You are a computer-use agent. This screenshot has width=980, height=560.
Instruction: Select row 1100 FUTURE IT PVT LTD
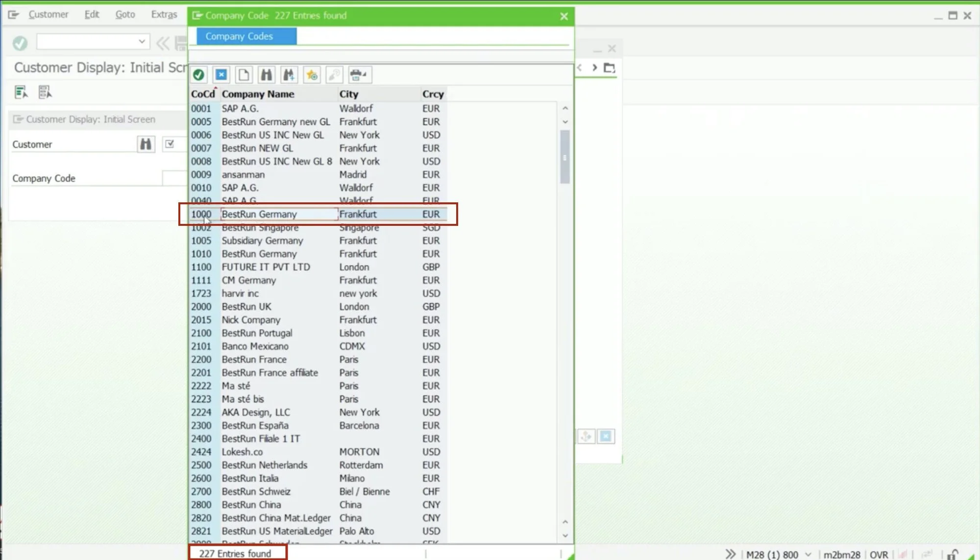click(x=318, y=267)
